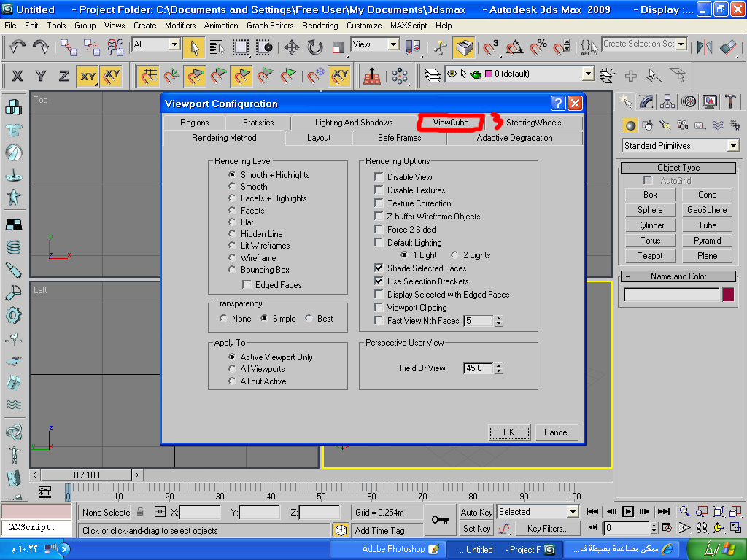The width and height of the screenshot is (747, 560).
Task: Open the Modify command panel tab
Action: (x=646, y=101)
